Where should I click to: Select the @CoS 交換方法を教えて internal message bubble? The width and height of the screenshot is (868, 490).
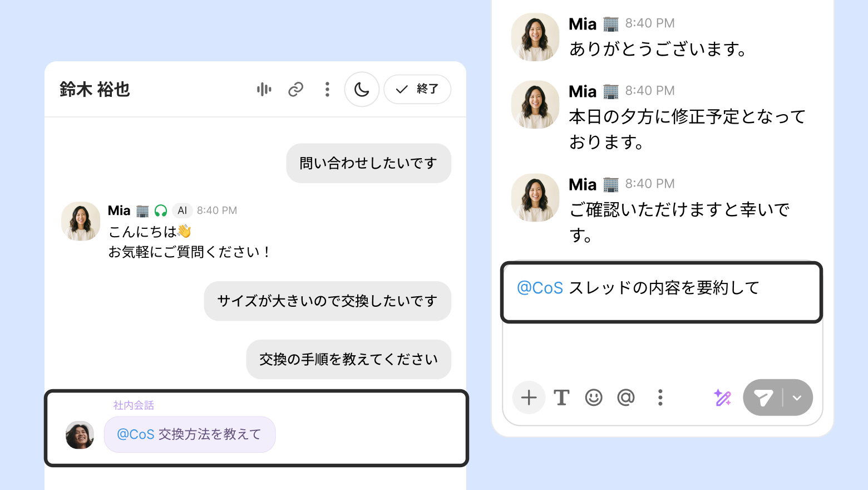[x=190, y=434]
